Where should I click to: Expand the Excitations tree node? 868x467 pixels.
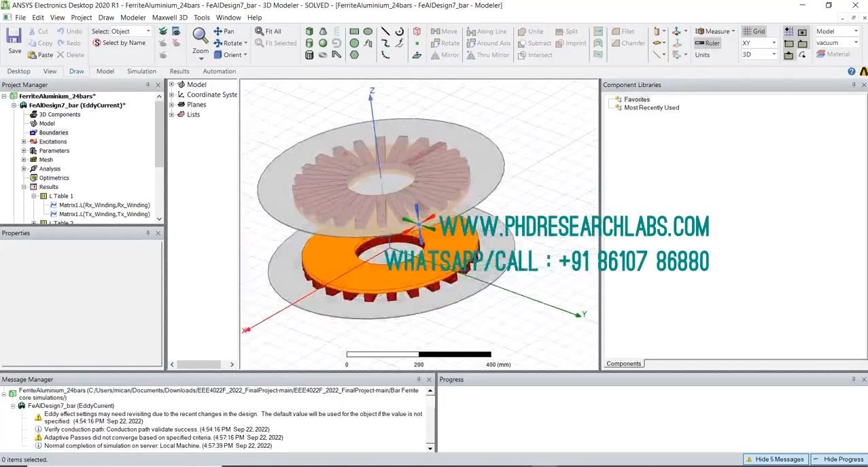24,141
